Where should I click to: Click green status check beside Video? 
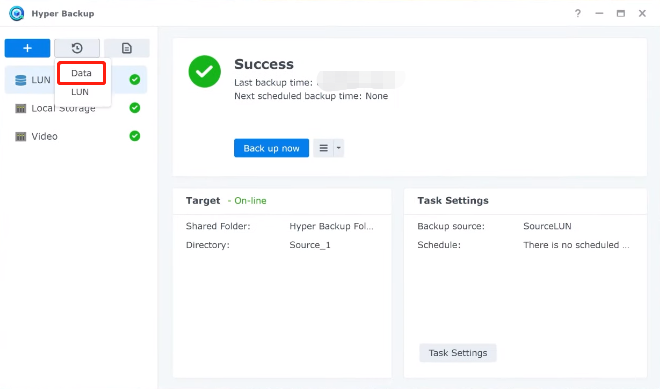point(135,136)
